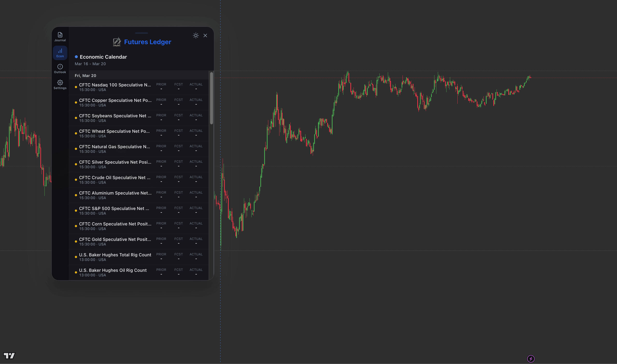Click the Outlook exclamation icon

pyautogui.click(x=60, y=66)
